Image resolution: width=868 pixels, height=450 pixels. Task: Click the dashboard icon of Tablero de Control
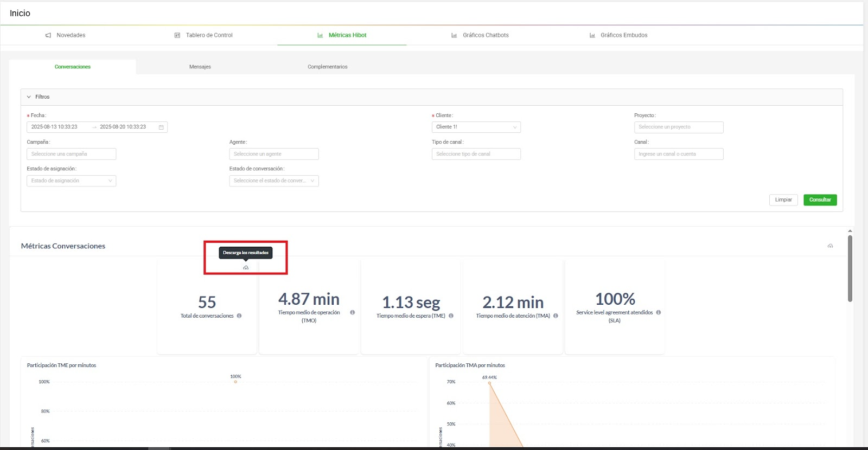point(177,35)
